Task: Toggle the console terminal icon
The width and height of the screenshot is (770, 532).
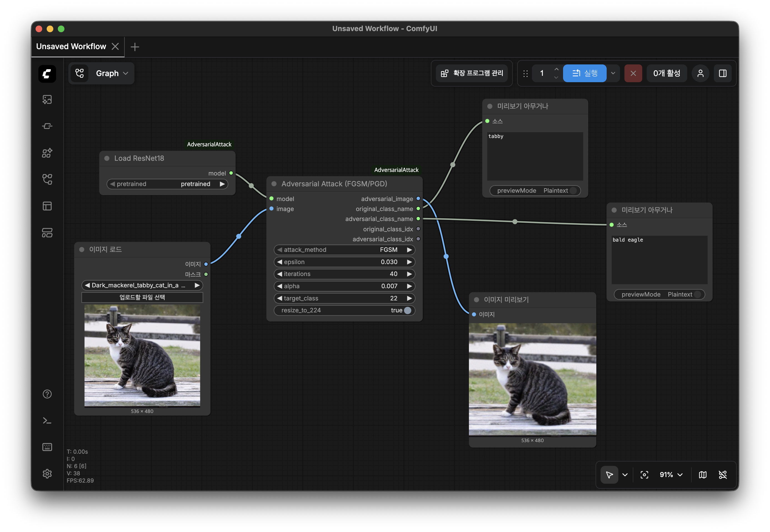Action: click(x=47, y=421)
